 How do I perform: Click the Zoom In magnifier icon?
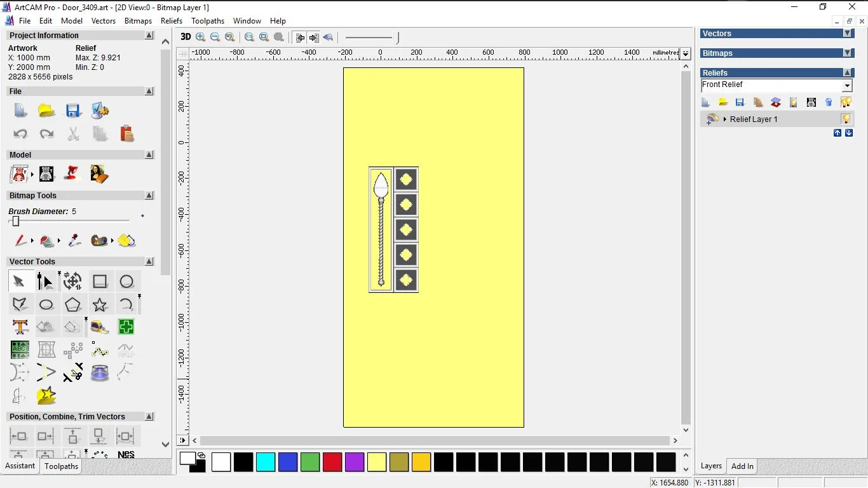point(201,37)
